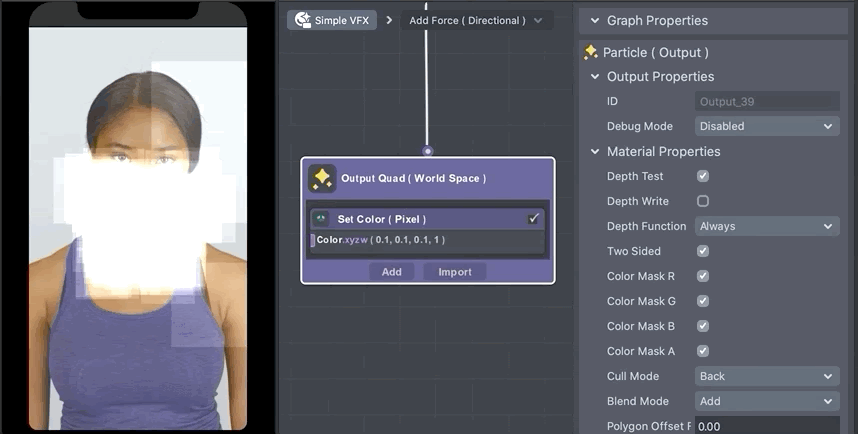
Task: Toggle the Two Sided checkbox
Action: [x=703, y=251]
